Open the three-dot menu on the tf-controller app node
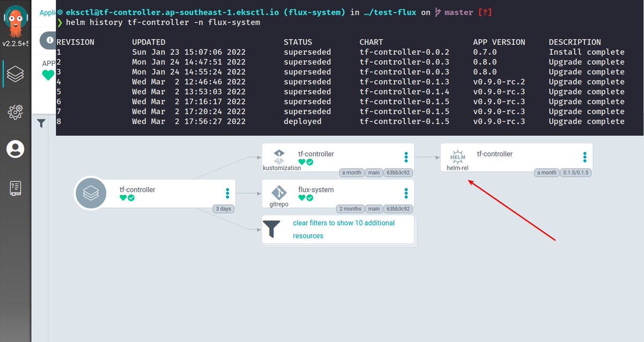644x342 pixels. click(228, 193)
